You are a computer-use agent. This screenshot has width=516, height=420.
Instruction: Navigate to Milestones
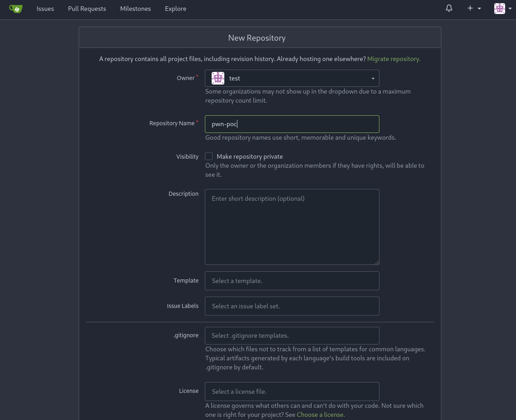coord(135,9)
